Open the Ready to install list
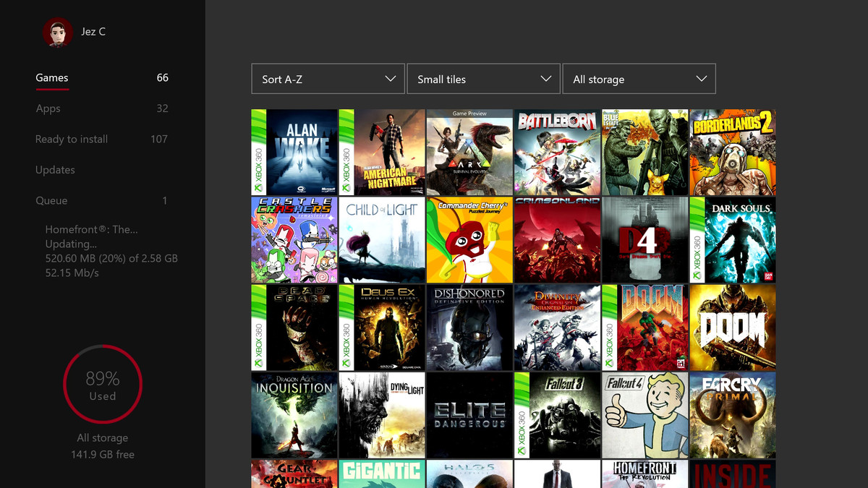The height and width of the screenshot is (488, 868). pos(72,139)
